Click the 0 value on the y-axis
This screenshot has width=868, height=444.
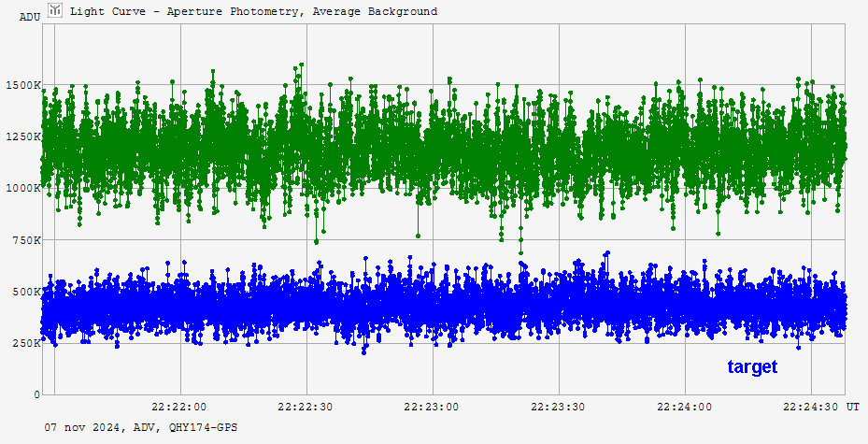pos(36,394)
